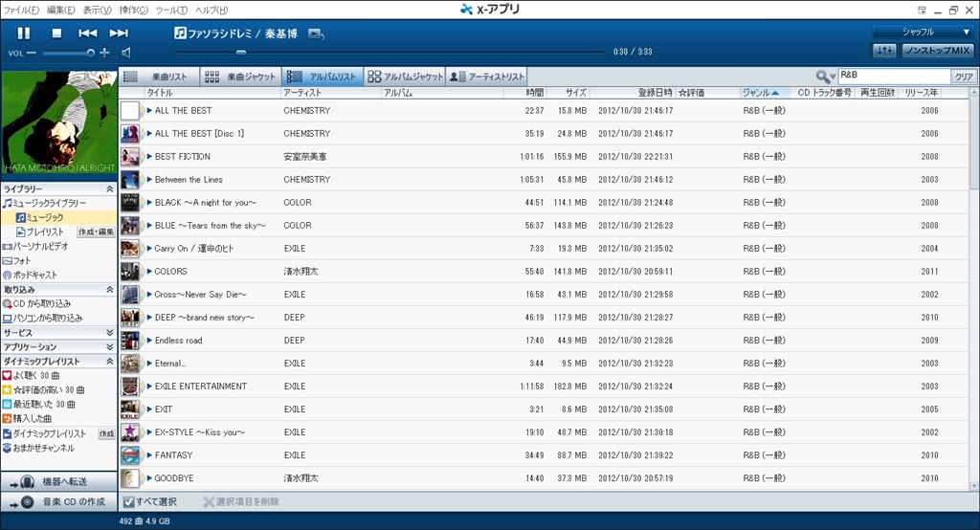Collapse the ライブラリー section
The width and height of the screenshot is (980, 530).
point(109,188)
